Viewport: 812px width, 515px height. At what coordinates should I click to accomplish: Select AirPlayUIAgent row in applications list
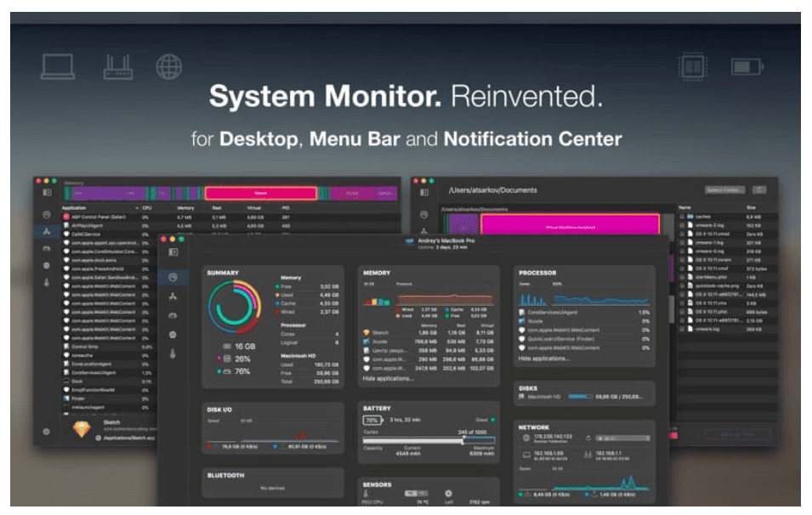click(231, 226)
